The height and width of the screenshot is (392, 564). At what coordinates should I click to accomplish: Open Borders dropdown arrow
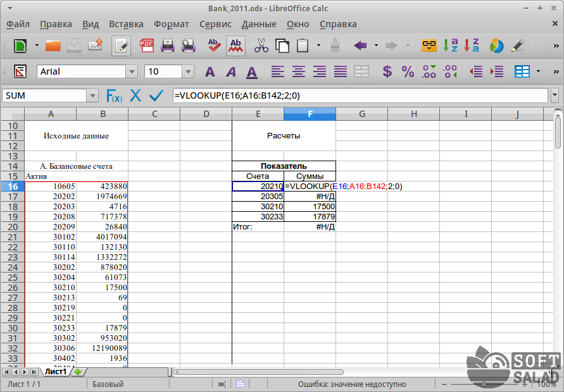(539, 71)
